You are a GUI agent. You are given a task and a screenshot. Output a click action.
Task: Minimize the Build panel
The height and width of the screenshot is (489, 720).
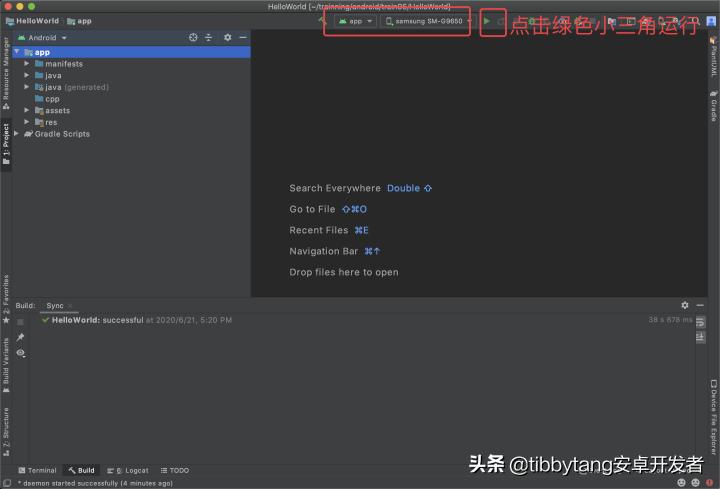pos(700,305)
